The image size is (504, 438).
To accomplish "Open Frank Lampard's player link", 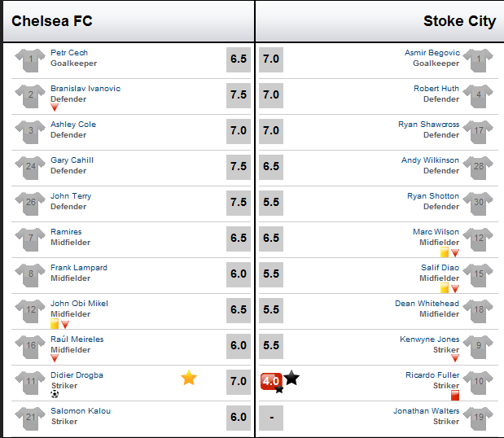I will [x=79, y=267].
